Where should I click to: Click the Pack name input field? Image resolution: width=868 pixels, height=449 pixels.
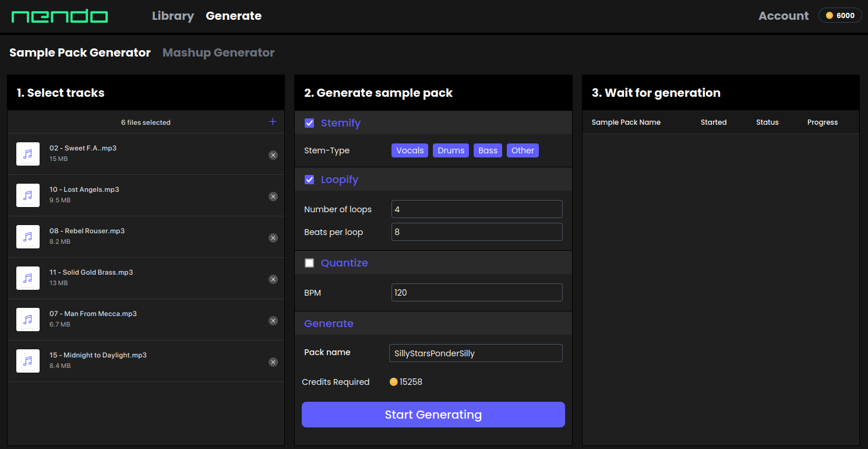tap(475, 353)
